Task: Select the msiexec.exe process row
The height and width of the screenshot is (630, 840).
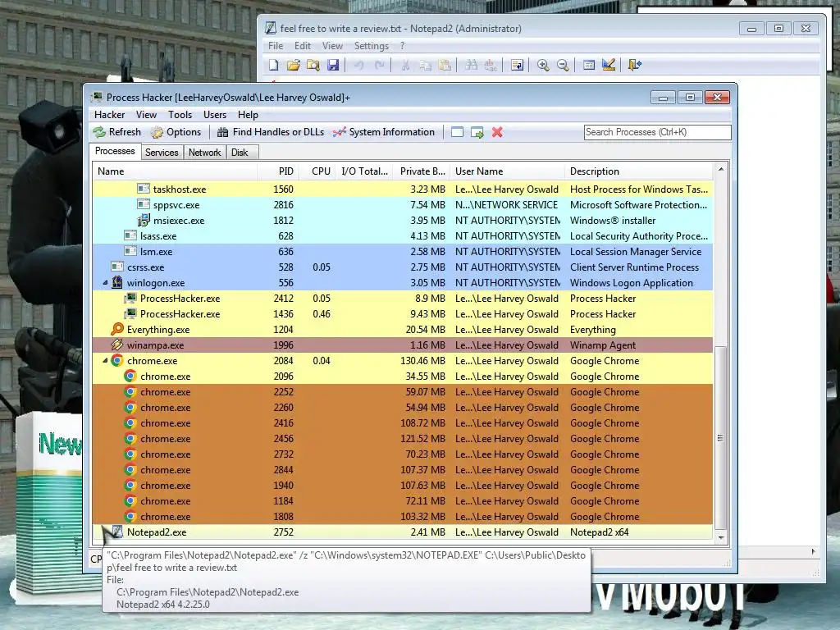Action: 402,221
